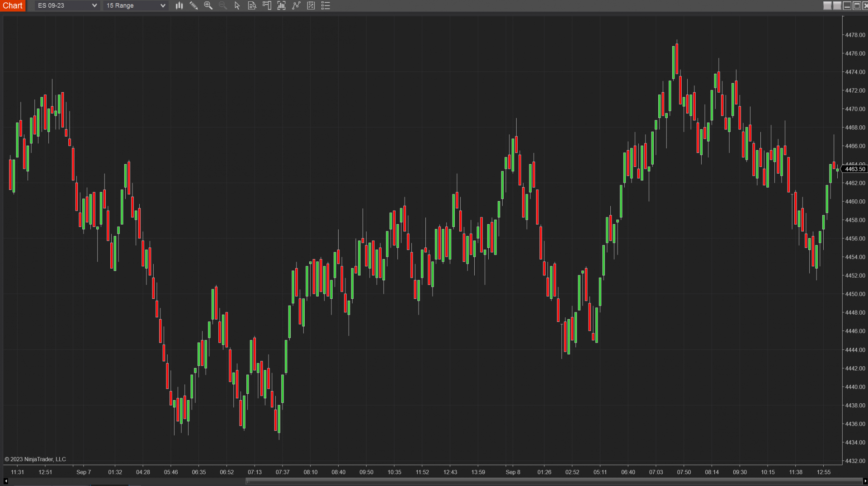Screen dimensions: 868x486
Task: Select the drawing tools pencil icon
Action: (193, 5)
